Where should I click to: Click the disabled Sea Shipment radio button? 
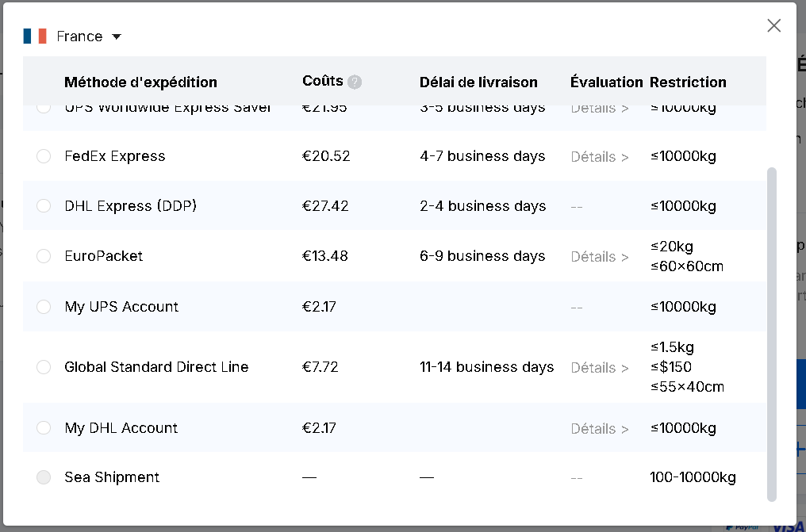tap(44, 477)
